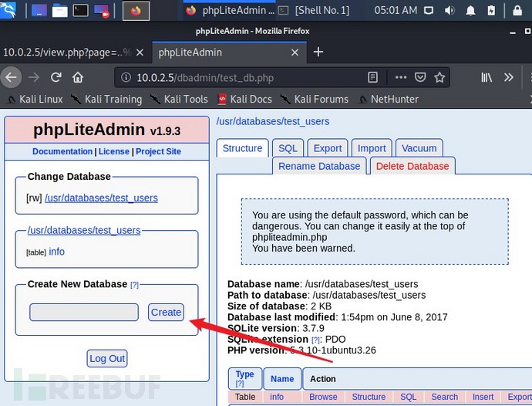Open the Kali Docs bookmark
This screenshot has width=532, height=406.
(x=245, y=99)
